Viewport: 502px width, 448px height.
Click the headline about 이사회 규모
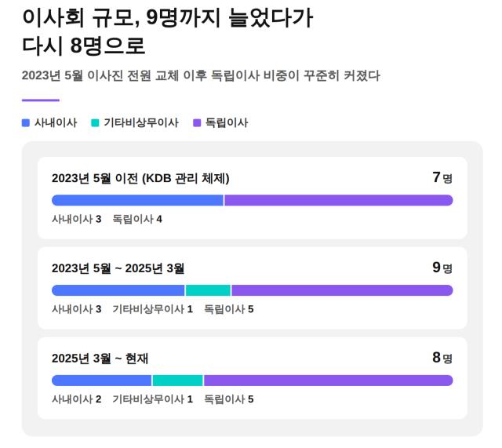(167, 31)
